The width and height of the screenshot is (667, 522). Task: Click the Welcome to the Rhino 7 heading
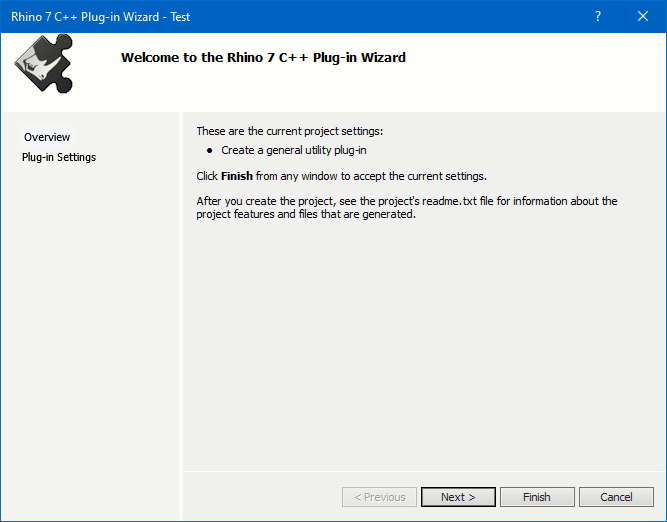coord(263,57)
